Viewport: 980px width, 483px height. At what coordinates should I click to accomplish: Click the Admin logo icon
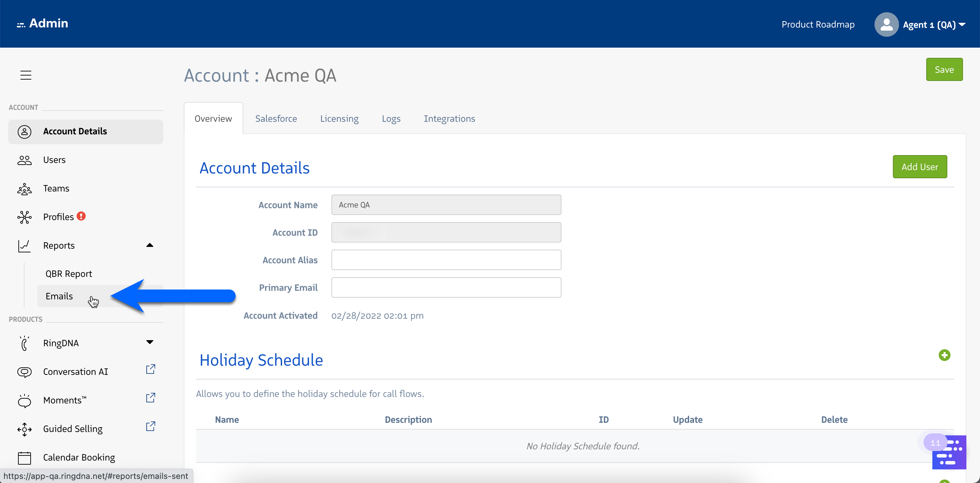21,25
